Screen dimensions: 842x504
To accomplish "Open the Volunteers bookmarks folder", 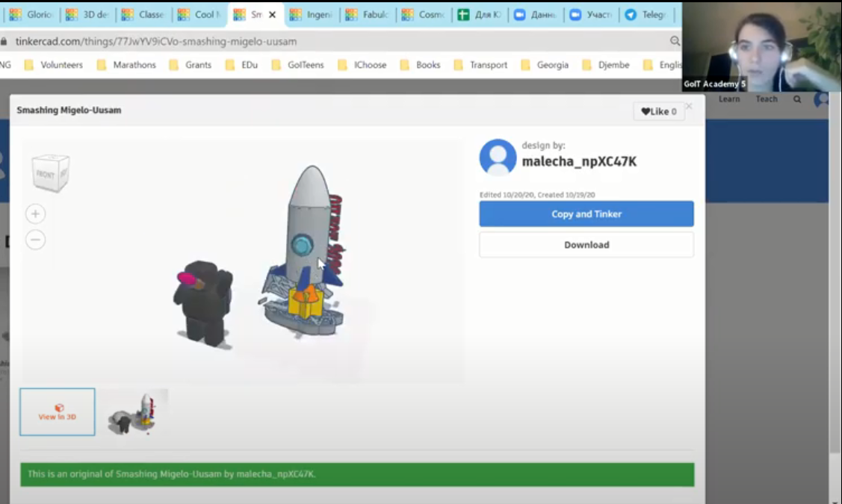I will pos(54,65).
